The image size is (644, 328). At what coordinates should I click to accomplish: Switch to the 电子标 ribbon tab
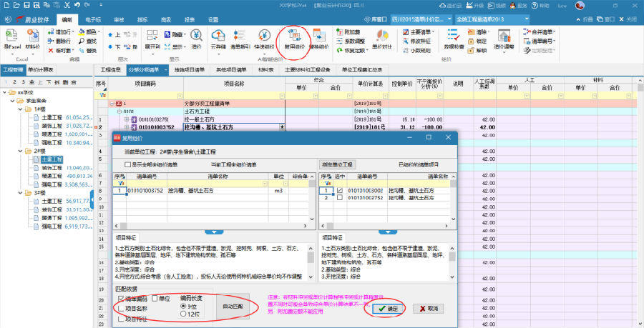click(x=92, y=19)
